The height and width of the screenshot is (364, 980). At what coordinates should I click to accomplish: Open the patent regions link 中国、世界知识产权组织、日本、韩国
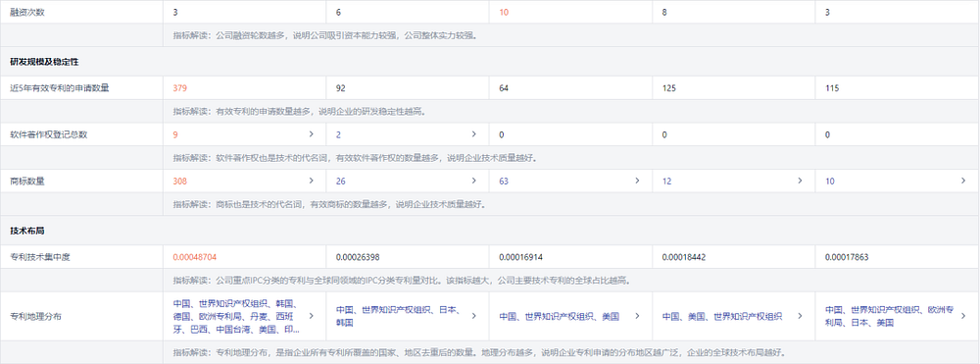pyautogui.click(x=398, y=317)
